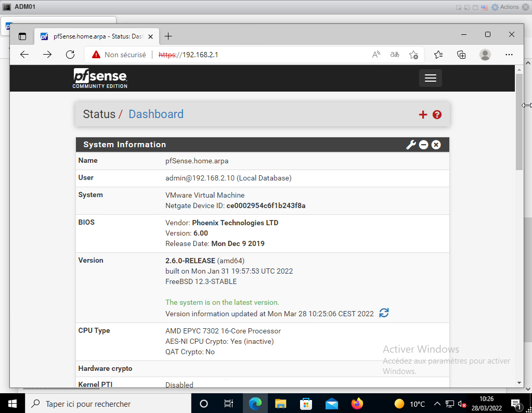Click the browser reload page button

pos(70,55)
